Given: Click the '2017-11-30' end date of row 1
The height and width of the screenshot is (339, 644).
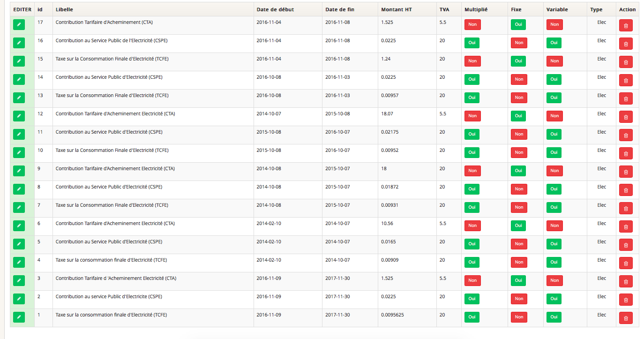Looking at the screenshot, I should tap(337, 315).
